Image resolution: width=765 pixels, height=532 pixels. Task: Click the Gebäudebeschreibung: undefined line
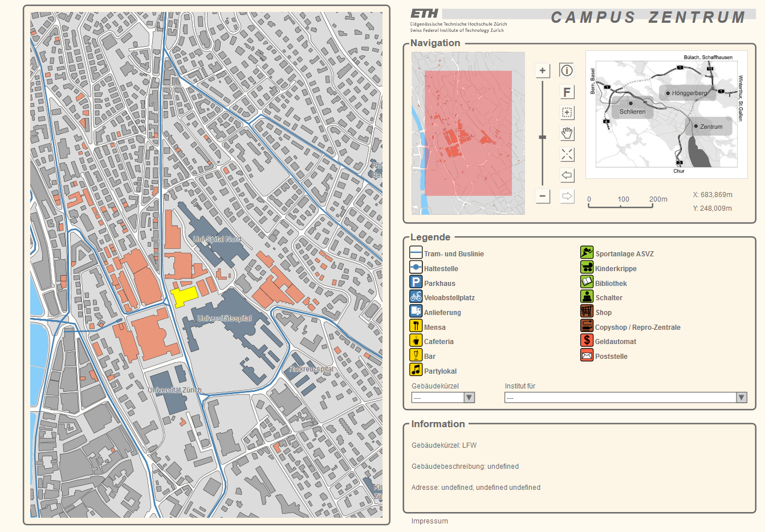click(465, 466)
